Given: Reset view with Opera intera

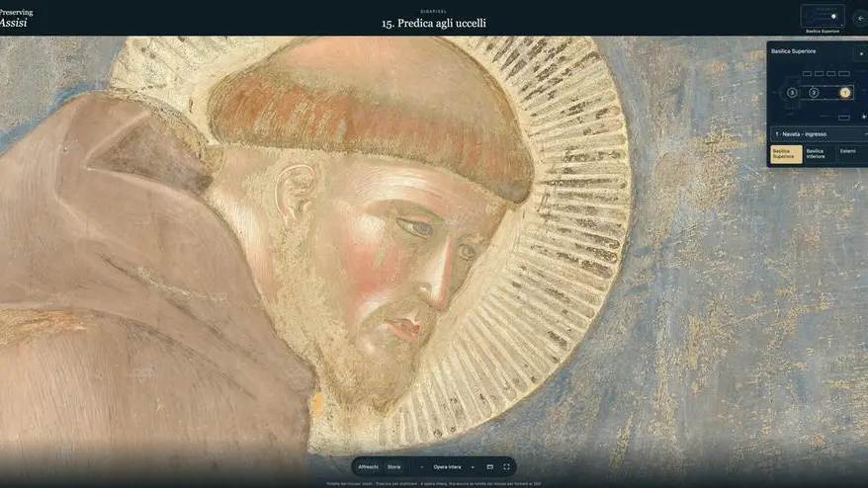Looking at the screenshot, I should [447, 467].
